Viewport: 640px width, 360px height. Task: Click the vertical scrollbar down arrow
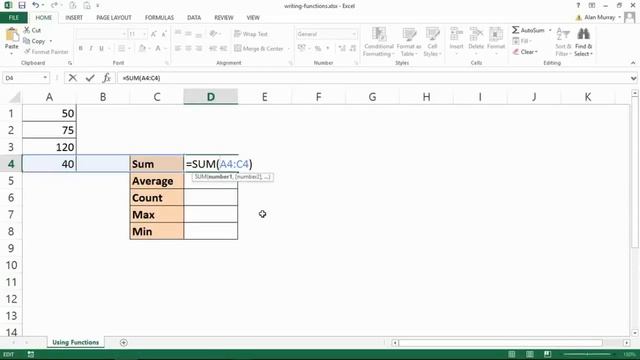coord(635,333)
